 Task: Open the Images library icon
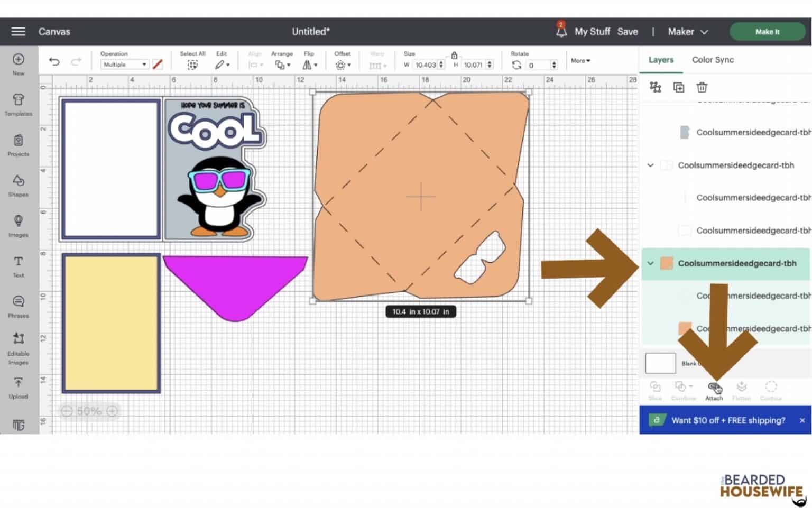coord(18,225)
